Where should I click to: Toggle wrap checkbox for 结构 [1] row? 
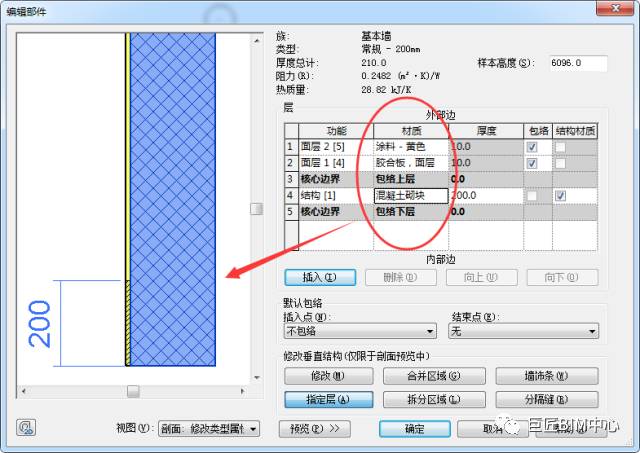coord(532,196)
